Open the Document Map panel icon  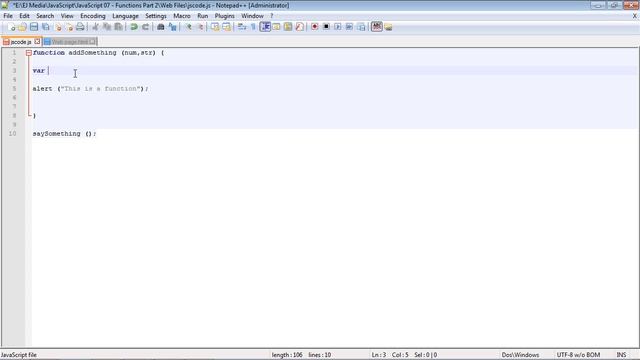coord(288,27)
